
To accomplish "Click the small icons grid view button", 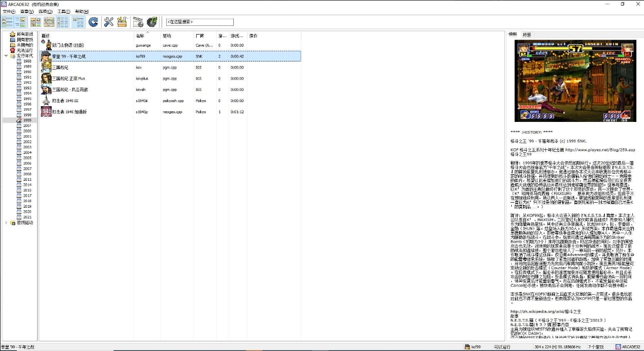I will point(49,22).
